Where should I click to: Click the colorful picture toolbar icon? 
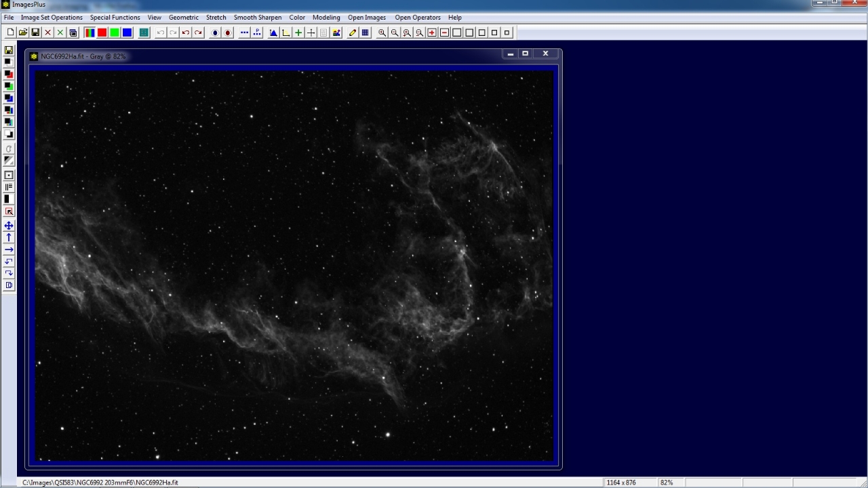[x=336, y=33]
